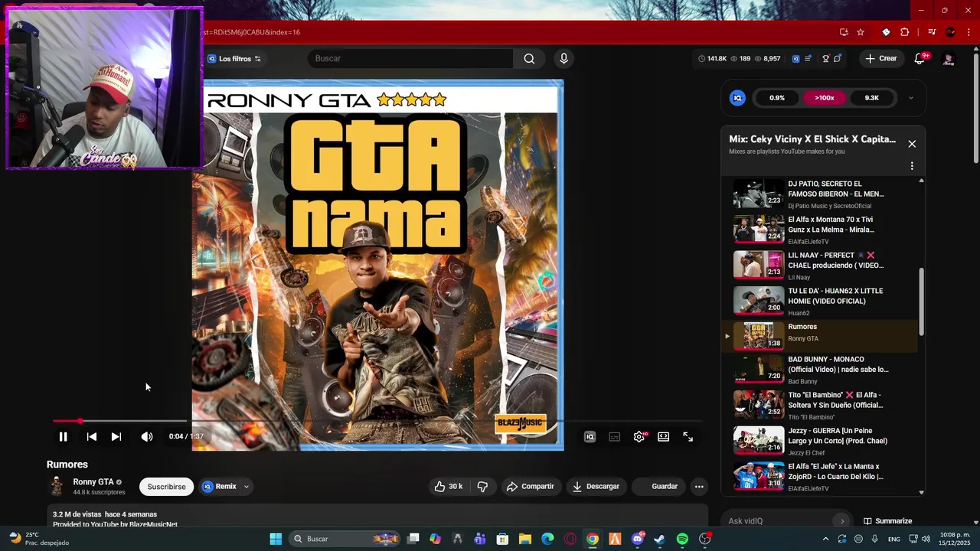Open File Explorer from the taskbar
Viewport: 980px width, 551px height.
[525, 539]
